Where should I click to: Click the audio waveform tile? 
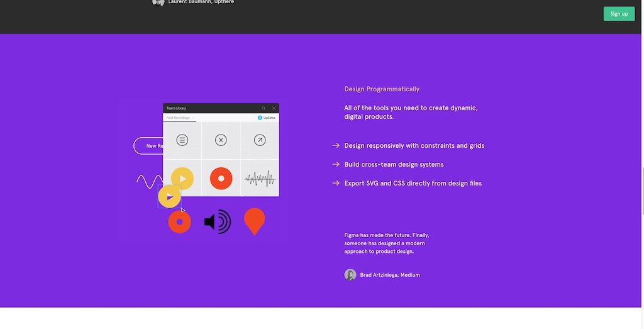point(260,179)
